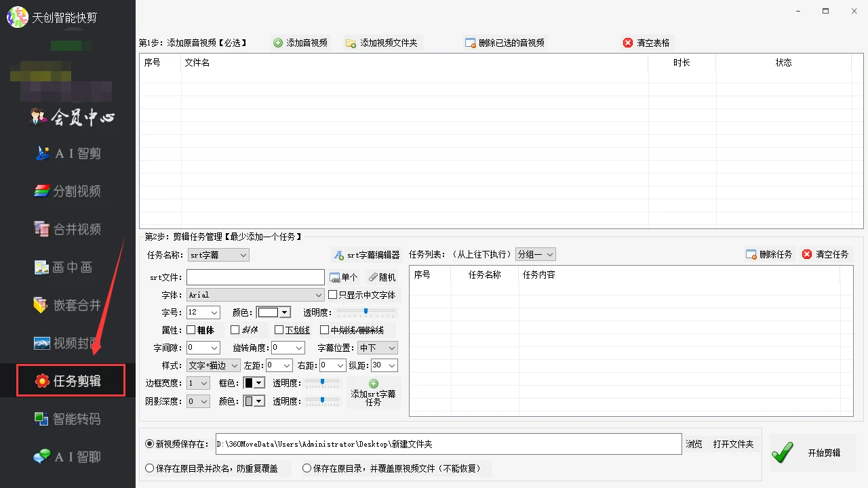Select 画中画 in sidebar

pos(64,267)
